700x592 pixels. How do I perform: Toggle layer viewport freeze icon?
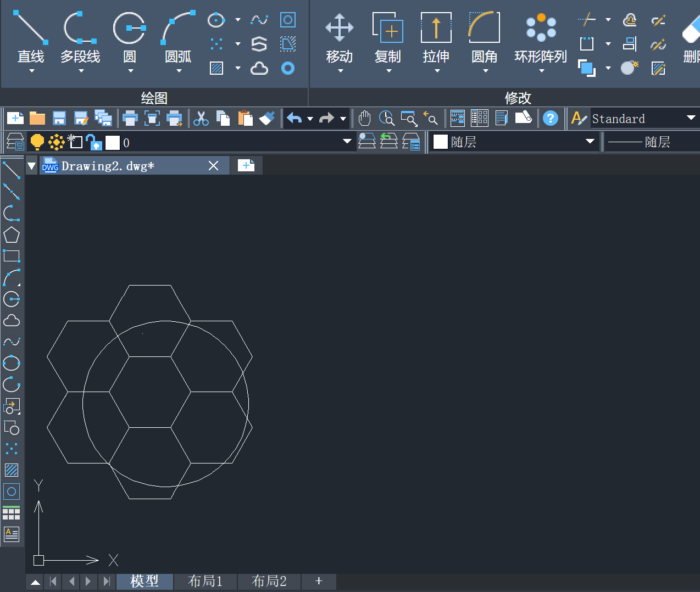pos(75,142)
